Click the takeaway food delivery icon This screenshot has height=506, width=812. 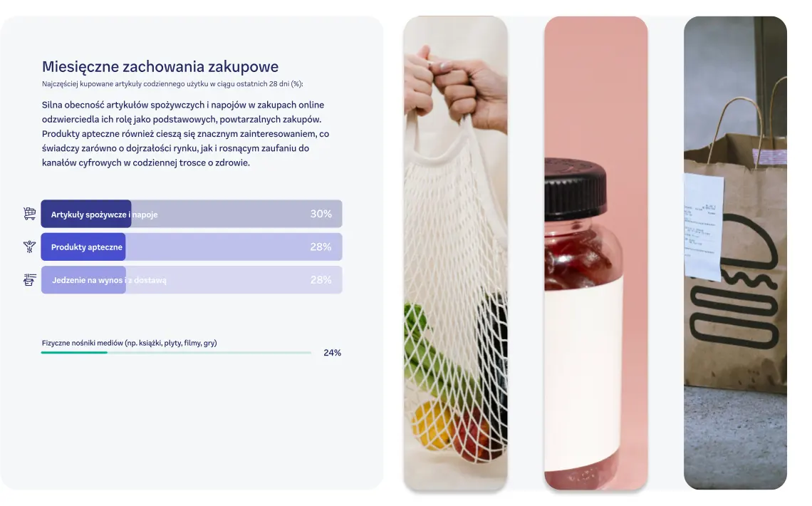[x=29, y=279]
